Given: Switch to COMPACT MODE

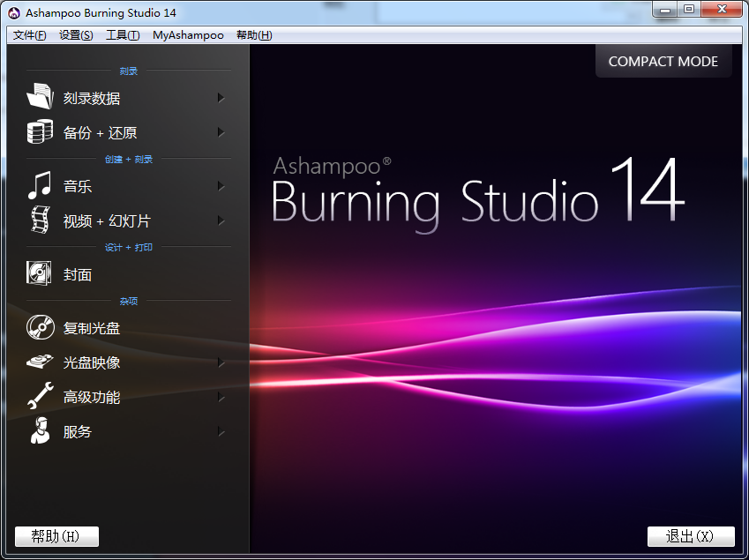Looking at the screenshot, I should click(663, 62).
